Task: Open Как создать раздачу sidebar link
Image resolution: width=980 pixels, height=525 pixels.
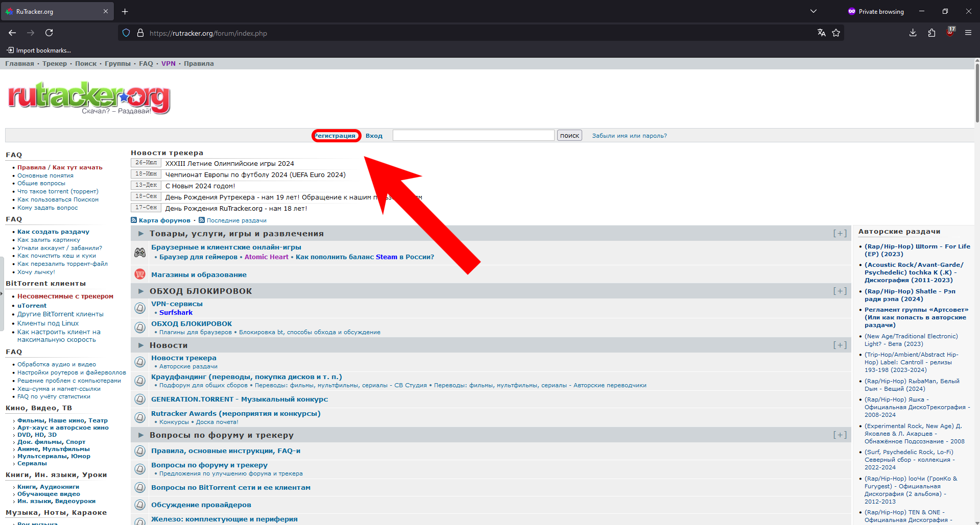Action: (53, 232)
